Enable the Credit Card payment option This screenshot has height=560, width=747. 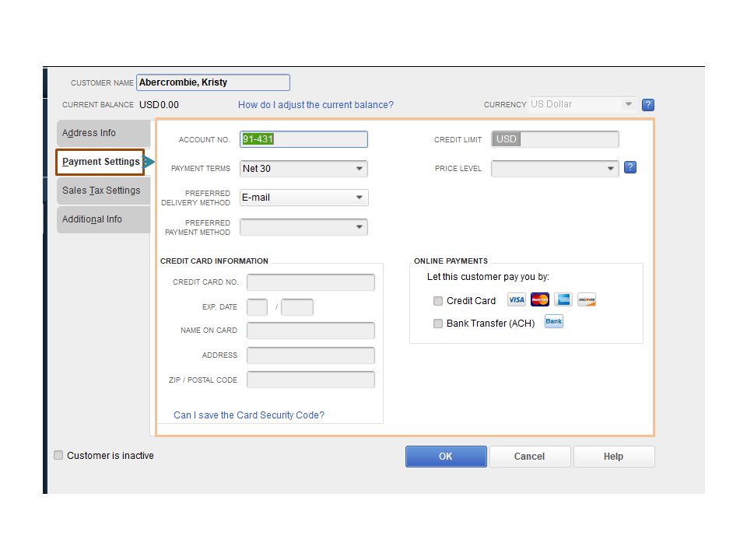(x=438, y=300)
